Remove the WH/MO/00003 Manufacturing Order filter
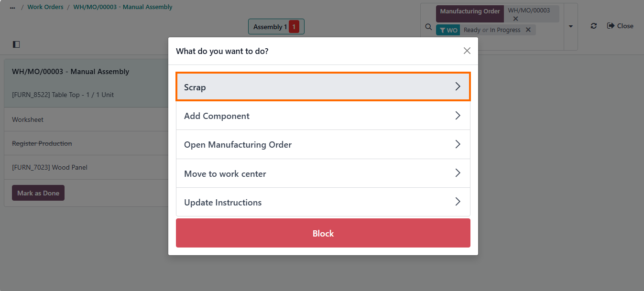 (x=515, y=19)
